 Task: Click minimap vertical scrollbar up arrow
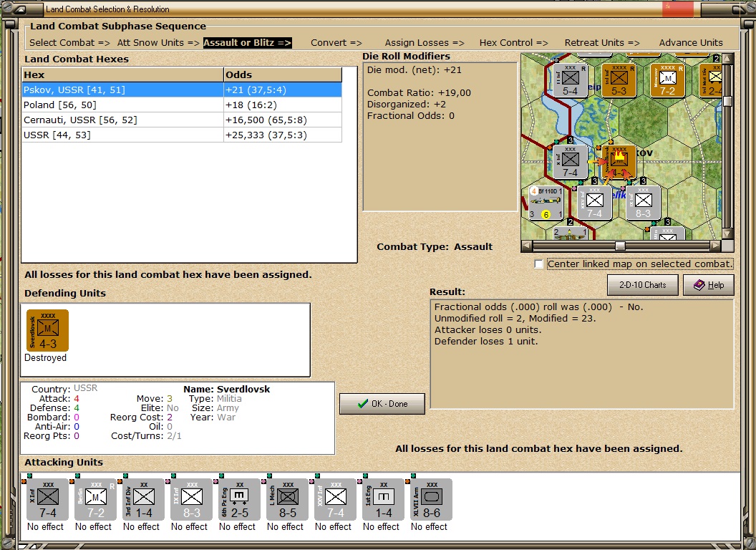727,59
